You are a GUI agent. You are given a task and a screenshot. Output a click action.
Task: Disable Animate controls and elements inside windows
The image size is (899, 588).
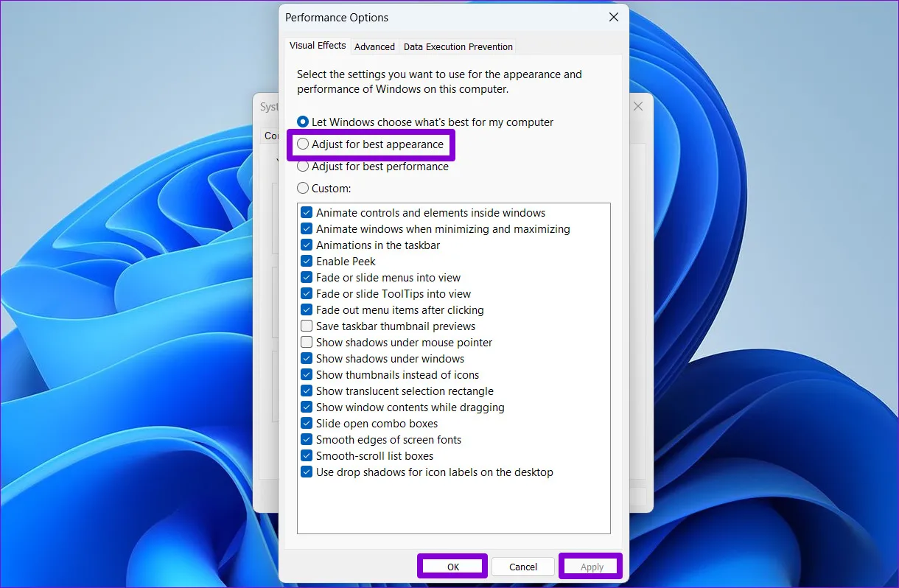307,212
